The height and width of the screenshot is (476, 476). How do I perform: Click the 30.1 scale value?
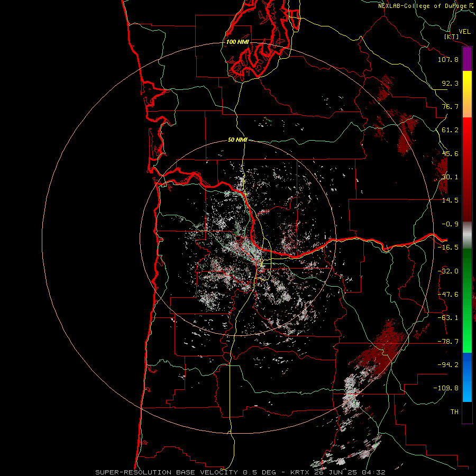[450, 177]
